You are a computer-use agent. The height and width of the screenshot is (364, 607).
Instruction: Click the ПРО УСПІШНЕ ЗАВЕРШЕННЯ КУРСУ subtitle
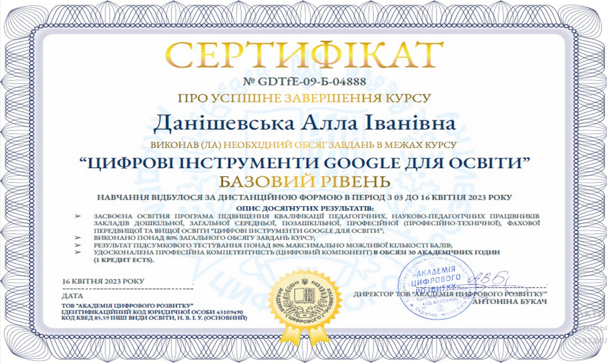point(304,98)
